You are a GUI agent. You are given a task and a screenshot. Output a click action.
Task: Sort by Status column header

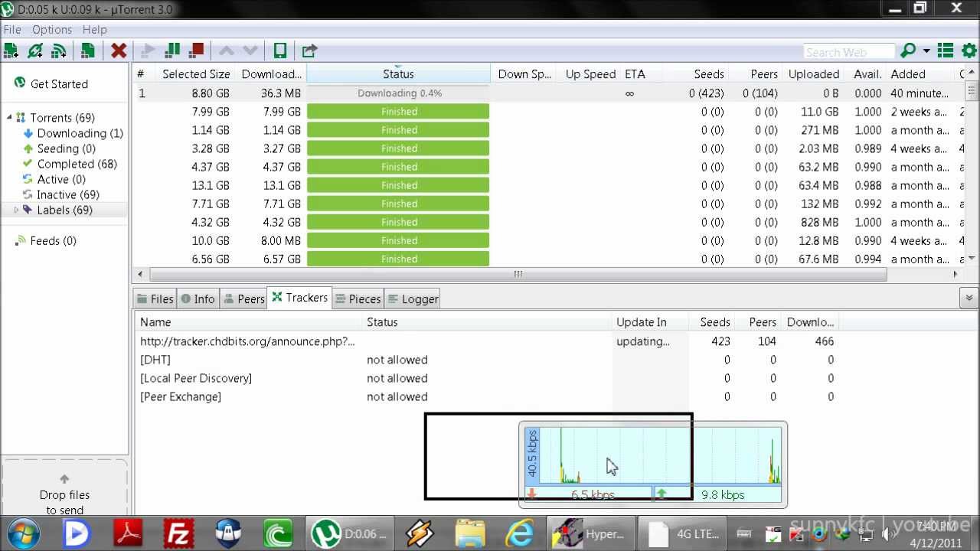click(x=398, y=73)
